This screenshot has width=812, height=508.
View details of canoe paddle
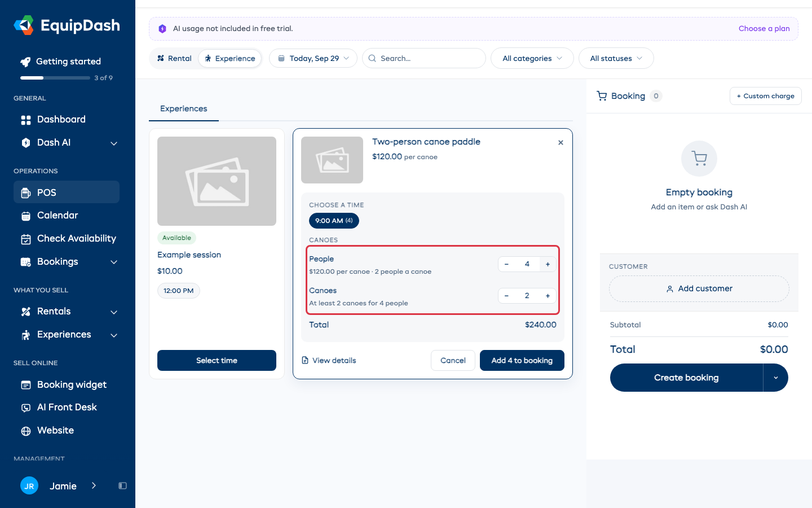pyautogui.click(x=329, y=361)
